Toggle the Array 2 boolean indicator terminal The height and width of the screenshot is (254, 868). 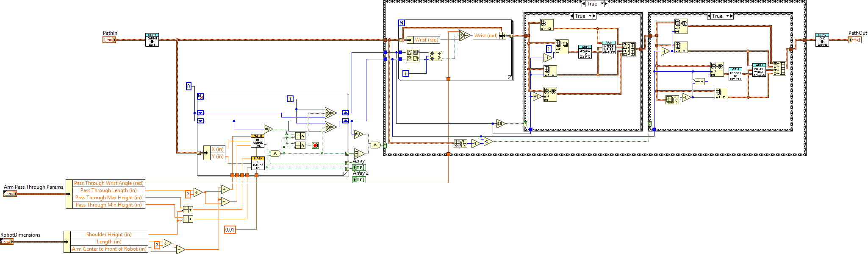[x=359, y=180]
